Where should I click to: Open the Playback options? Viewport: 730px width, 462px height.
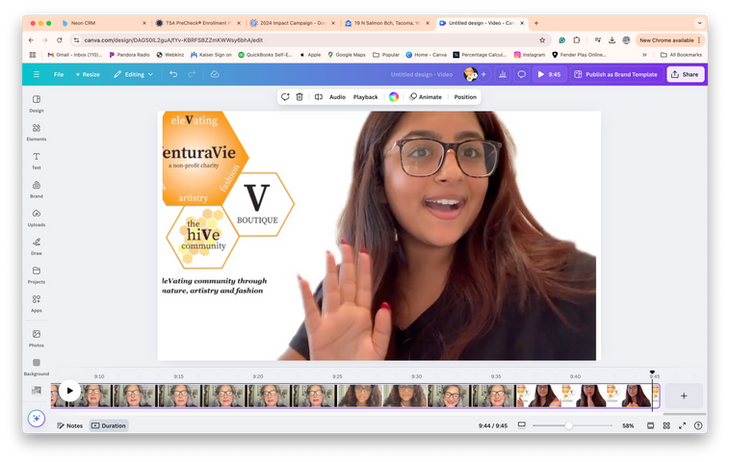click(x=365, y=97)
